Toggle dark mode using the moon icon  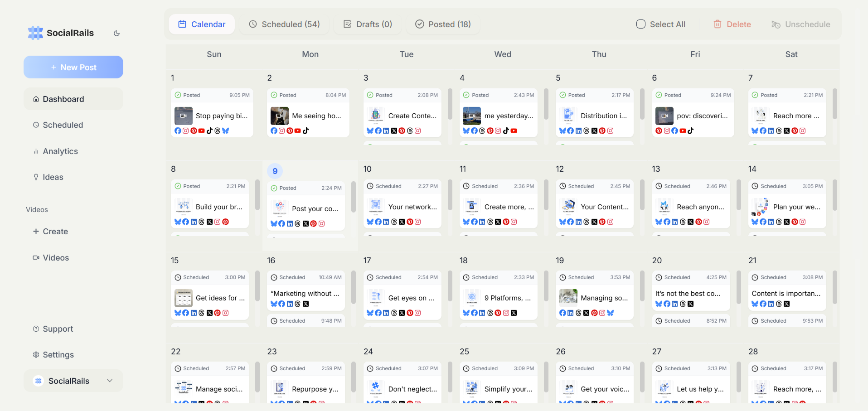[116, 33]
